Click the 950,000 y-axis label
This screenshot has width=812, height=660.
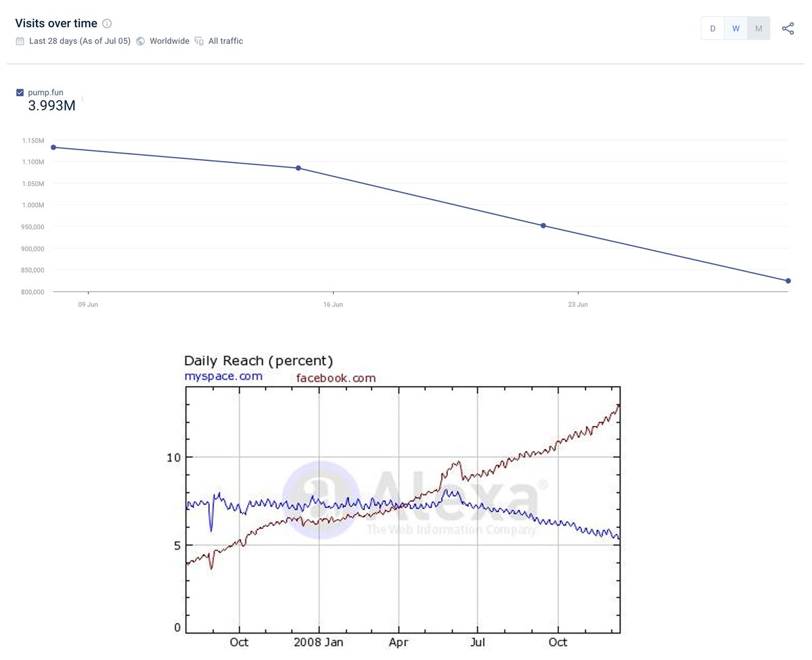pyautogui.click(x=32, y=227)
